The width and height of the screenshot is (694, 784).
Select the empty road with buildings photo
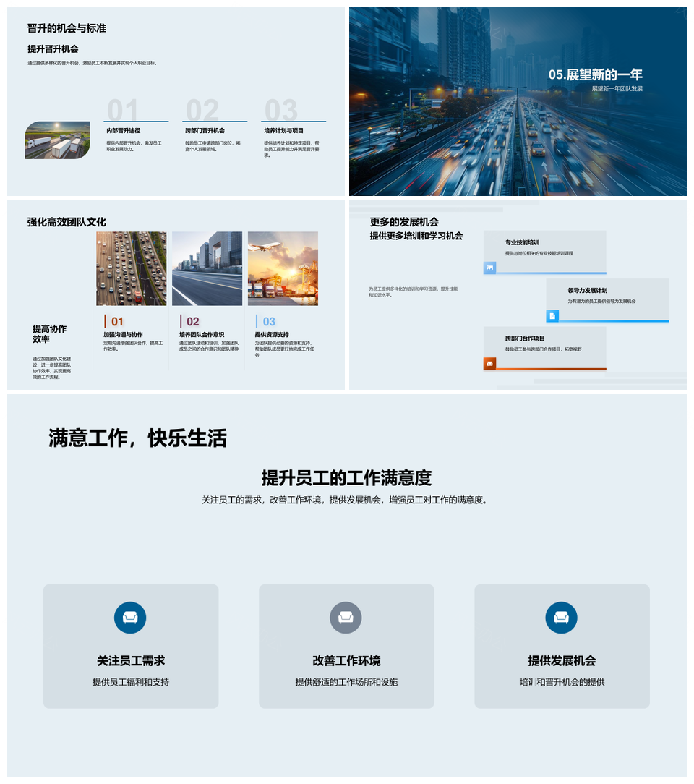(x=207, y=268)
